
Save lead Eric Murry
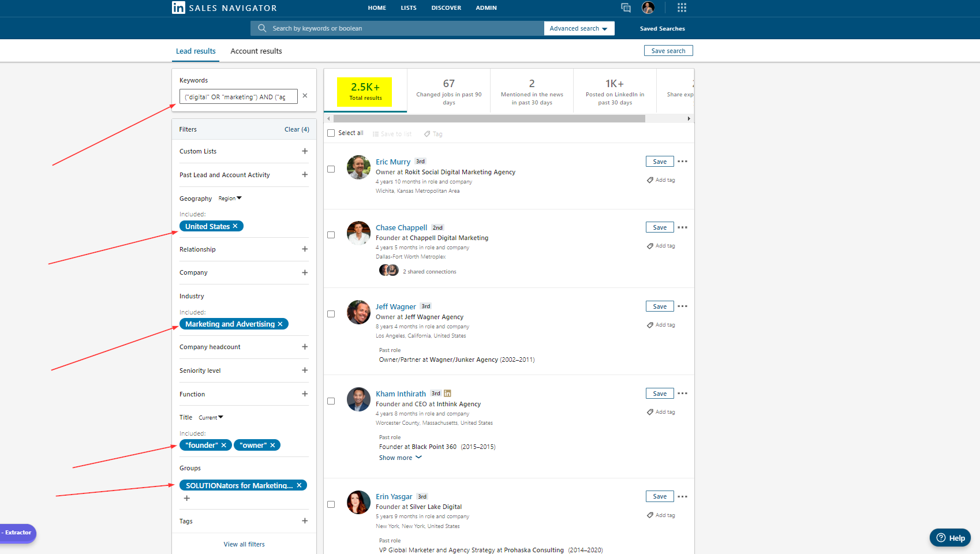[660, 162]
